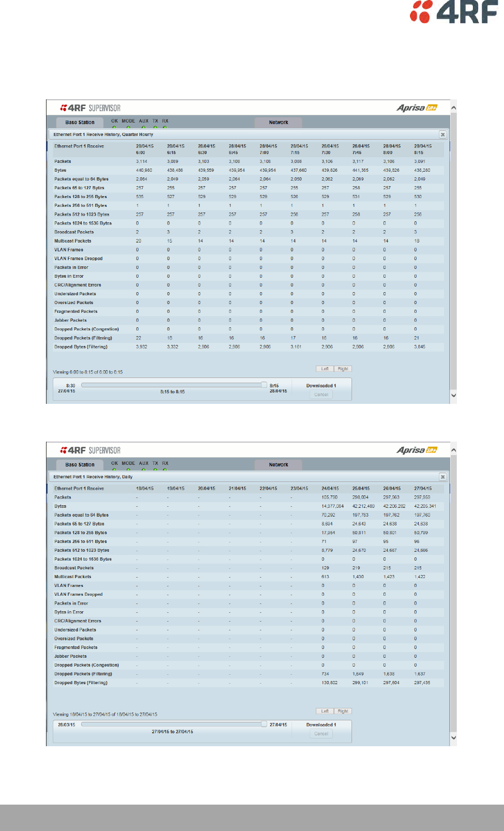Click Right button in Daily view
This screenshot has width=504, height=831.
pyautogui.click(x=343, y=711)
